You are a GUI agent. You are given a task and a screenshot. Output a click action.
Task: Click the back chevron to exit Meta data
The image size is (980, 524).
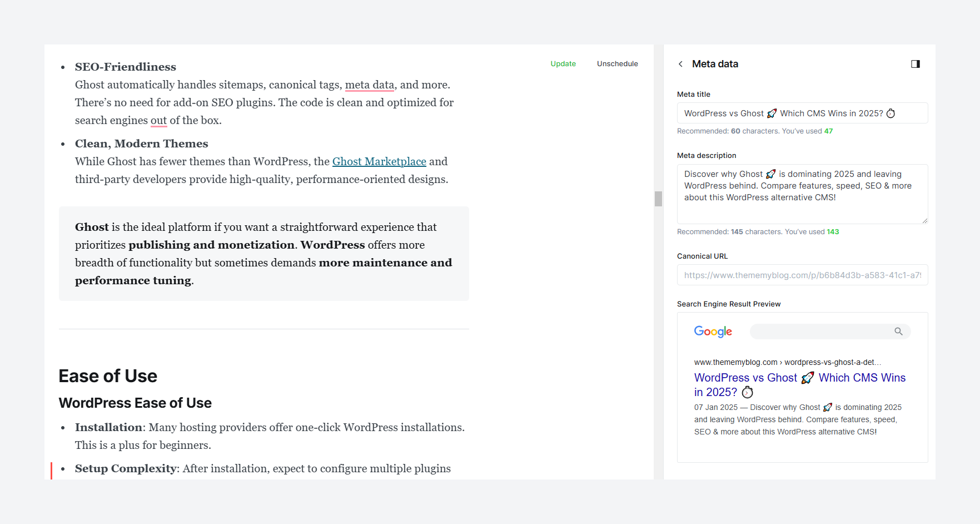[680, 64]
